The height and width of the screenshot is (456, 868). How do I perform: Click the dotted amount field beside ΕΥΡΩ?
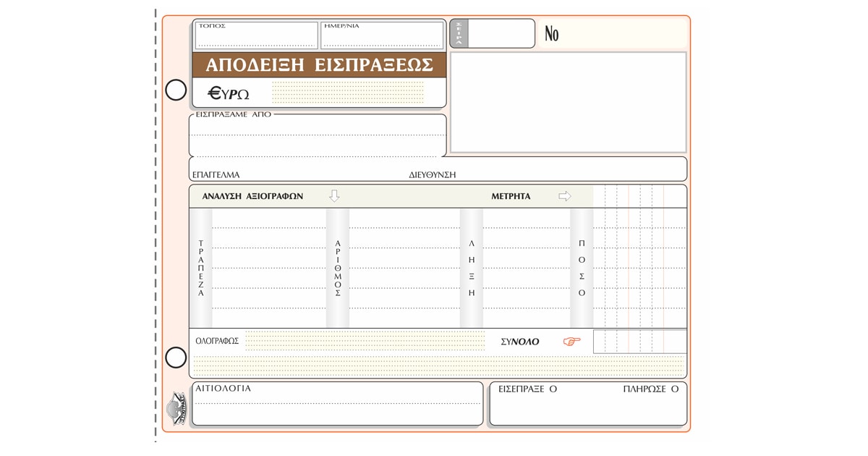point(357,92)
